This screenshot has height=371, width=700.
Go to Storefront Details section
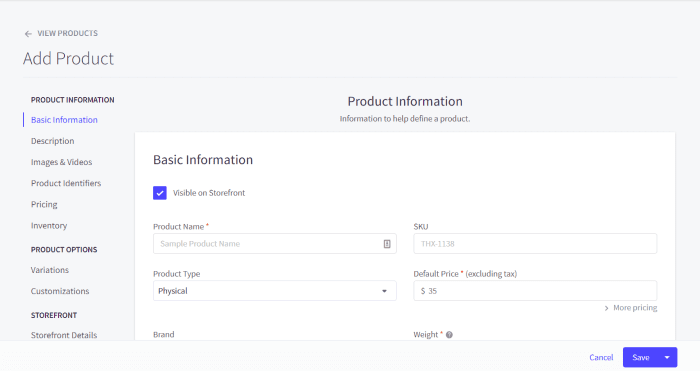pos(64,335)
